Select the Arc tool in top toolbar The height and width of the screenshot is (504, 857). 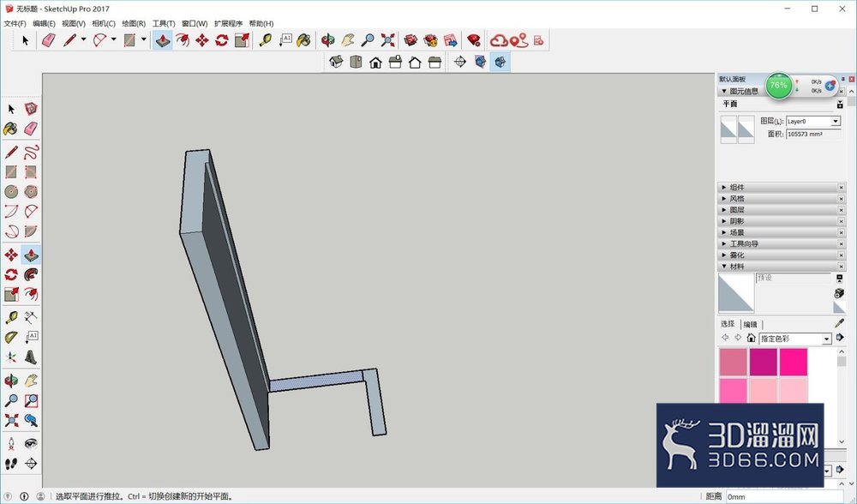point(100,40)
